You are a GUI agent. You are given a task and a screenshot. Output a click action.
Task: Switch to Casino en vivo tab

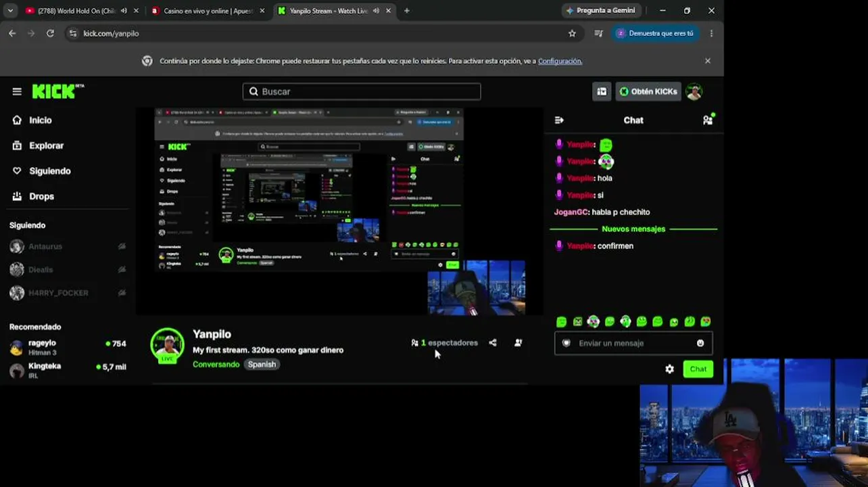[208, 11]
